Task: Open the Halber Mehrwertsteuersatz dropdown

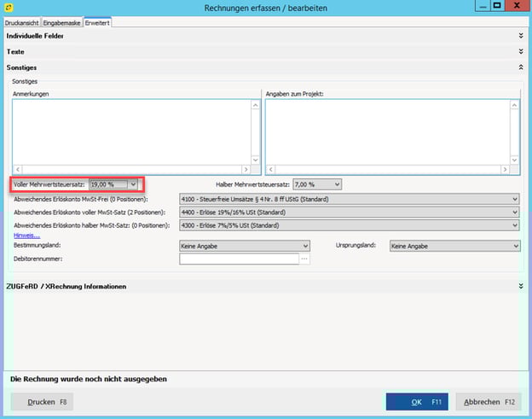Action: tap(337, 184)
